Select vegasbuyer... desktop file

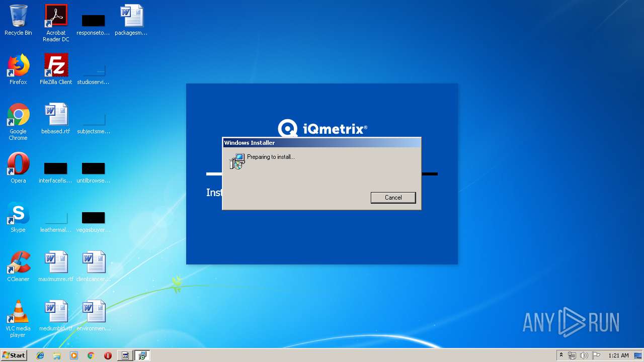pos(93,222)
